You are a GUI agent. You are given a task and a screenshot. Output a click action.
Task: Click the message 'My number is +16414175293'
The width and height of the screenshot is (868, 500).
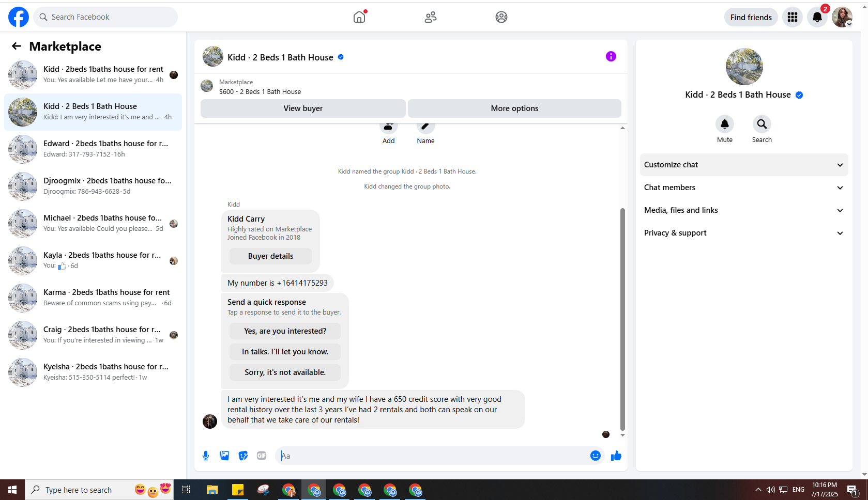tap(278, 283)
